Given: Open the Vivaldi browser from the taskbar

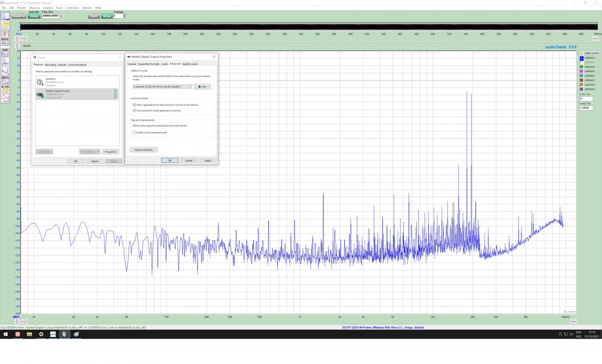Looking at the screenshot, I should [x=18, y=334].
